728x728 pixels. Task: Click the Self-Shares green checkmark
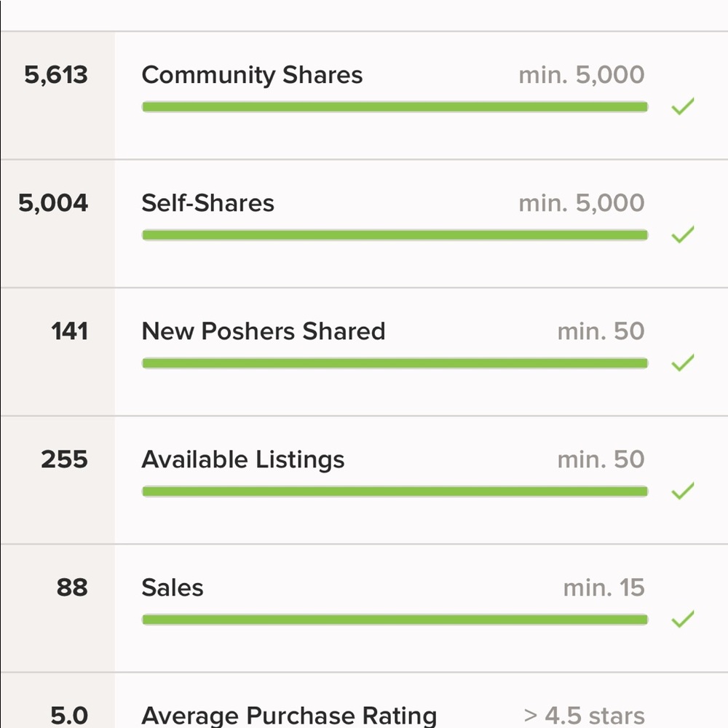tap(683, 234)
